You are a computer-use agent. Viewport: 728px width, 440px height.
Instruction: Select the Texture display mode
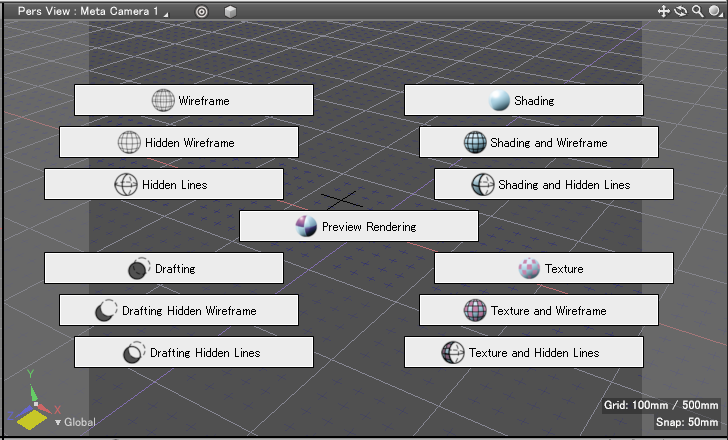pyautogui.click(x=553, y=268)
